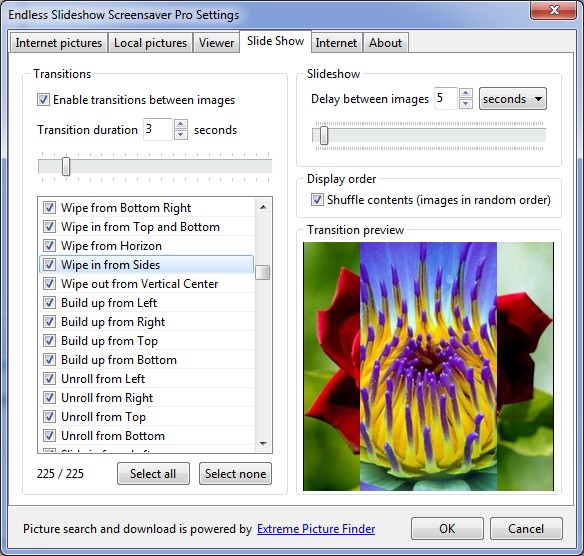This screenshot has height=556, width=584.
Task: Click the transition duration slider handle
Action: tap(66, 166)
